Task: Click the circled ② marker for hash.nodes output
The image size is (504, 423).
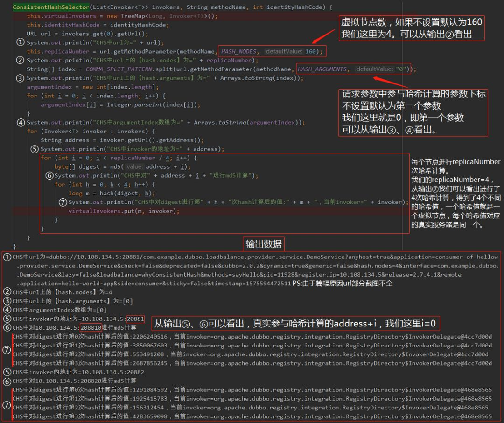Action: click(20, 60)
